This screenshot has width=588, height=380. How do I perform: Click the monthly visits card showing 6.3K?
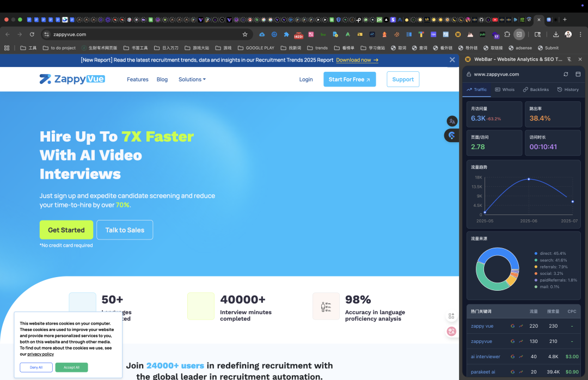tap(494, 114)
